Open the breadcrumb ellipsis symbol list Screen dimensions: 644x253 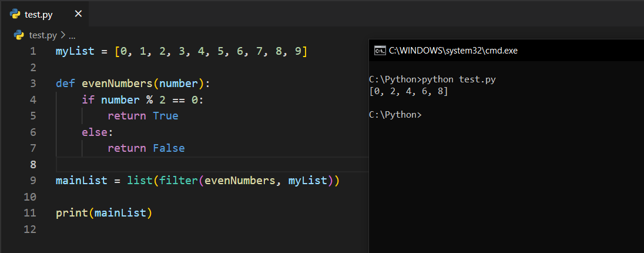(x=72, y=35)
